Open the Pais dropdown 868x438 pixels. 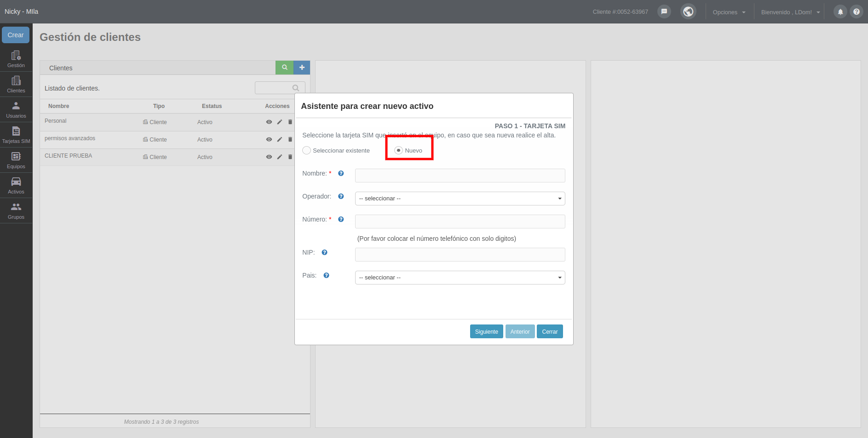click(x=460, y=278)
